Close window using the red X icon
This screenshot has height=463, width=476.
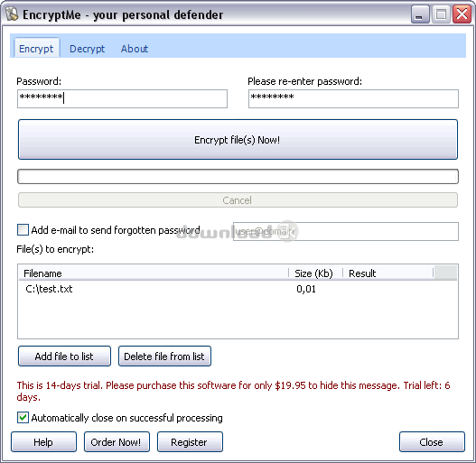click(x=462, y=14)
